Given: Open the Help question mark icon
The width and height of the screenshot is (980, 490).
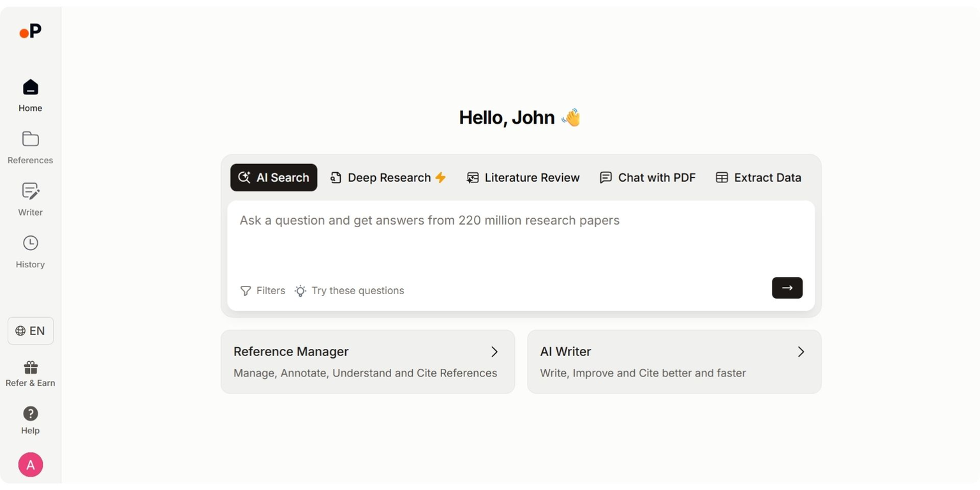Looking at the screenshot, I should 30,413.
